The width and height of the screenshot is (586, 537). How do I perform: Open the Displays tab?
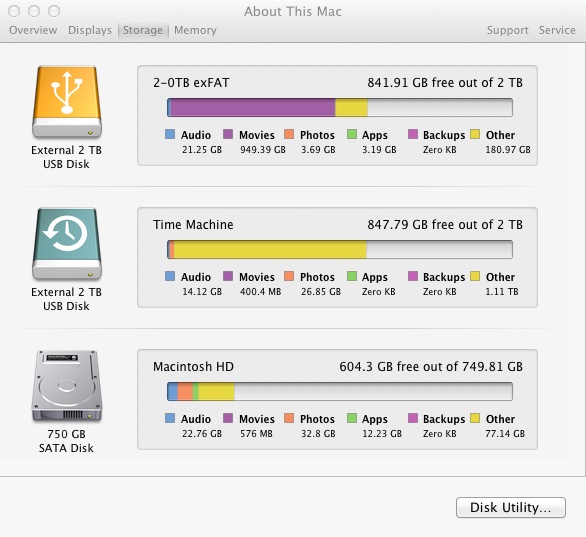point(90,30)
